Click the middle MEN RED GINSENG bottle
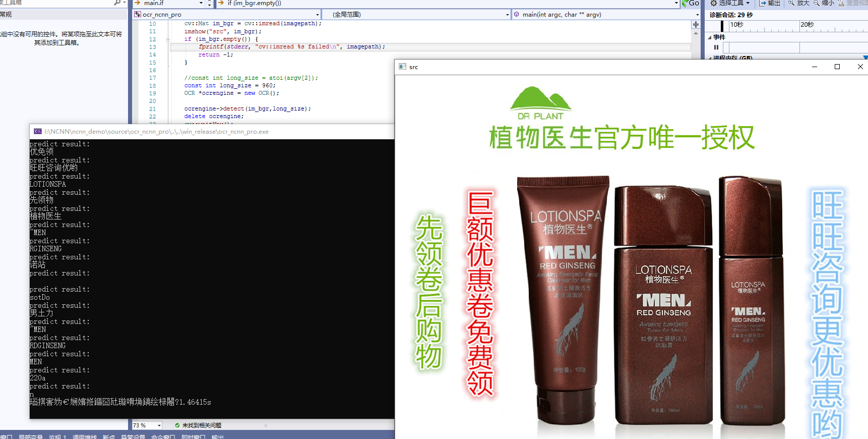Viewport: 868px width, 439px height. coord(663,305)
